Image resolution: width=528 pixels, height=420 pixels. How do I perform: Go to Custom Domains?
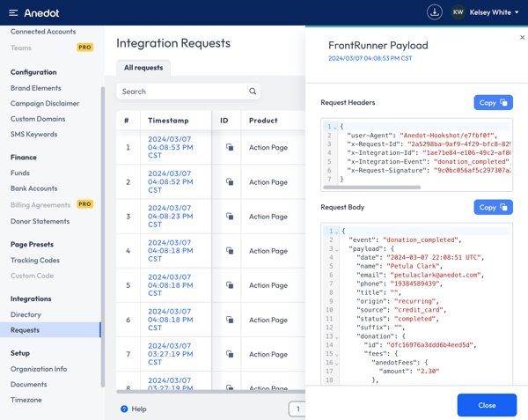click(38, 119)
